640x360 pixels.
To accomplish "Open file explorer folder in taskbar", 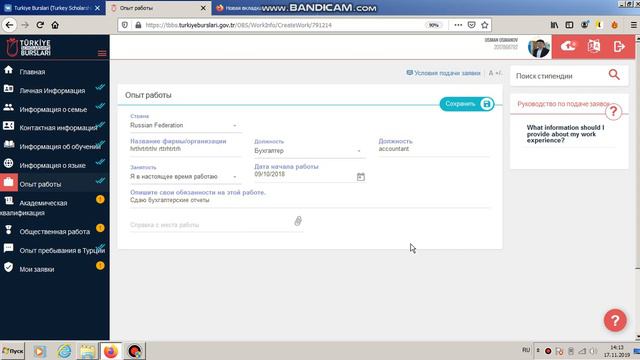I will (x=87, y=351).
